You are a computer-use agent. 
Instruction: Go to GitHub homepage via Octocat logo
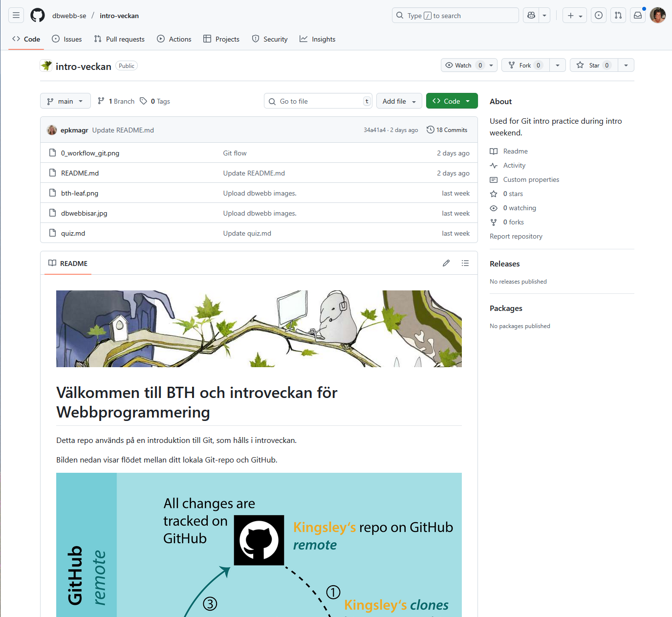pos(38,15)
